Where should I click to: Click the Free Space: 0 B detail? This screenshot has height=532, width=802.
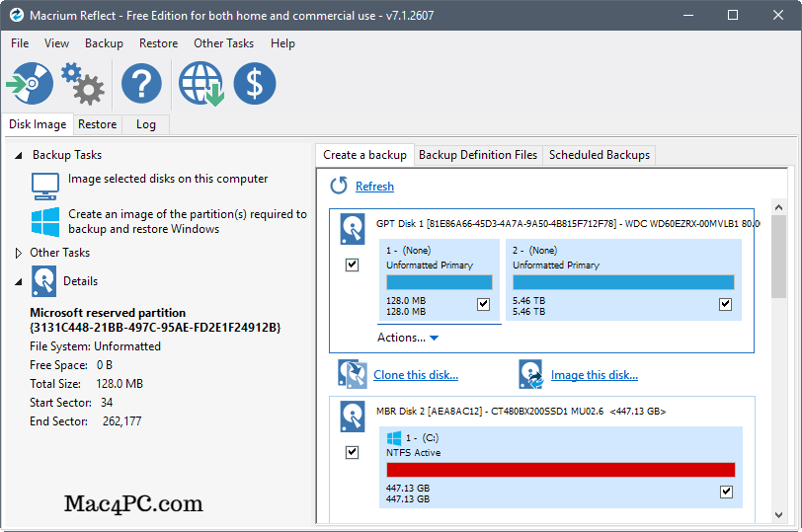pos(71,365)
